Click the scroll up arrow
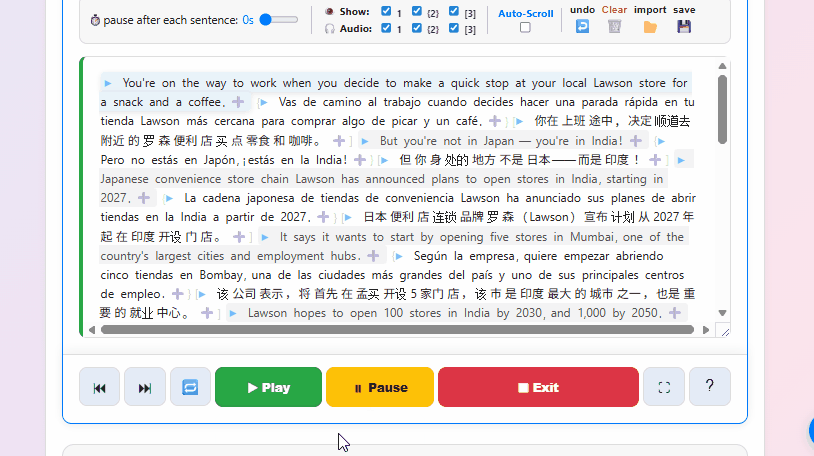Viewport: 814px width, 456px height. 722,66
